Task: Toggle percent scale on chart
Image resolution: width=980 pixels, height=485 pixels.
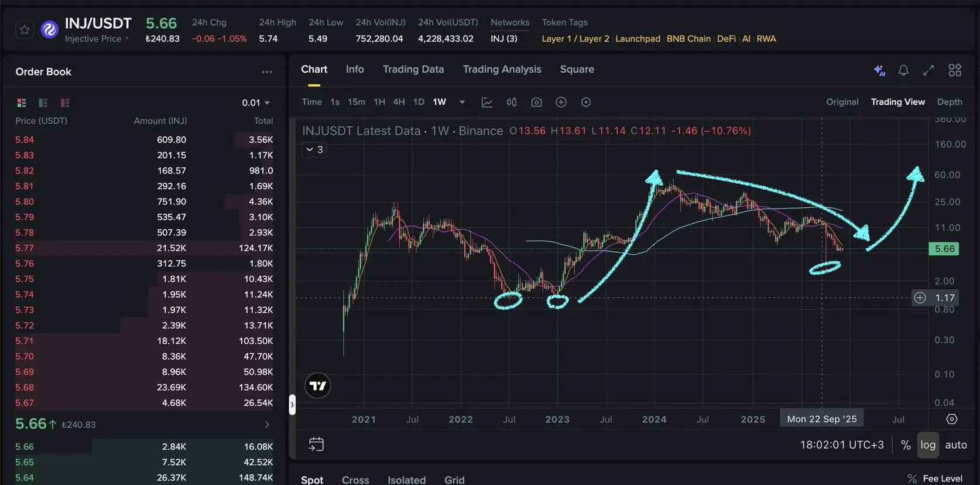Action: (x=906, y=445)
